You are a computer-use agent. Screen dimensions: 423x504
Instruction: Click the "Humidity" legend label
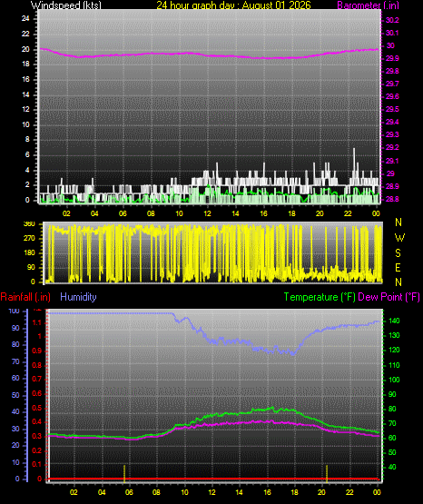[78, 297]
